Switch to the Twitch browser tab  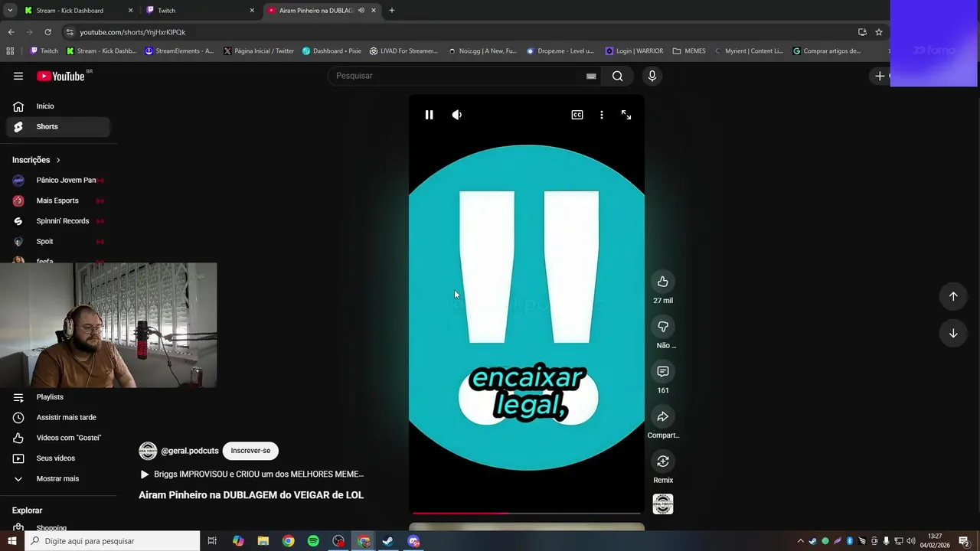201,11
